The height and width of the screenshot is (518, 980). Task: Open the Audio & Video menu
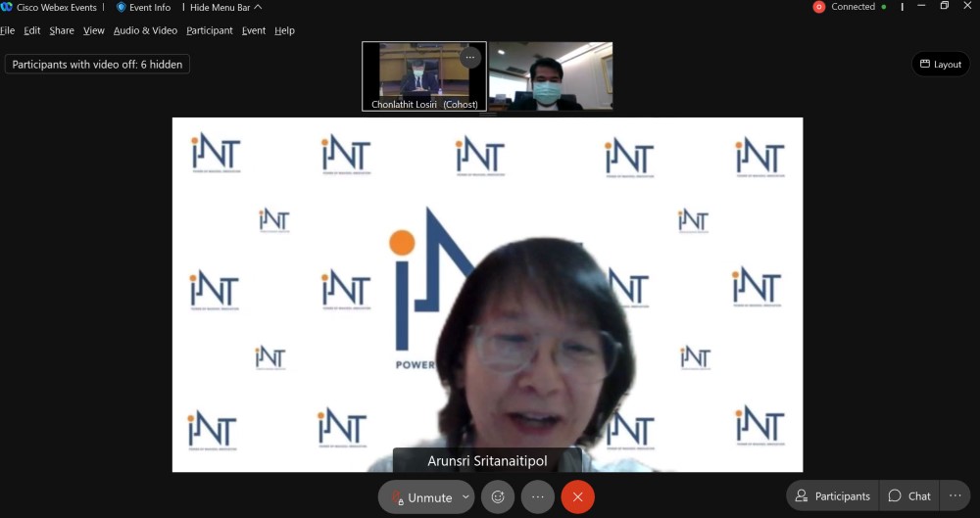(x=145, y=30)
